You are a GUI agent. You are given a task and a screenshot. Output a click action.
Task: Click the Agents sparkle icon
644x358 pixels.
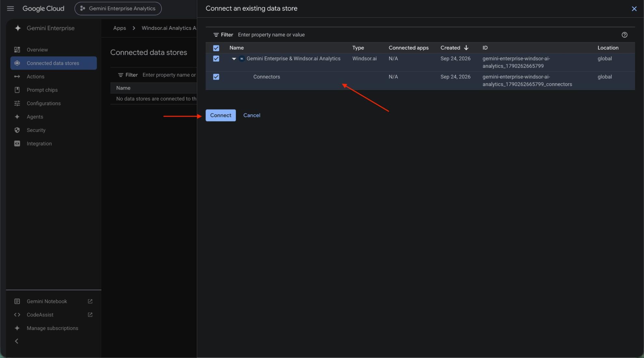[x=17, y=117]
